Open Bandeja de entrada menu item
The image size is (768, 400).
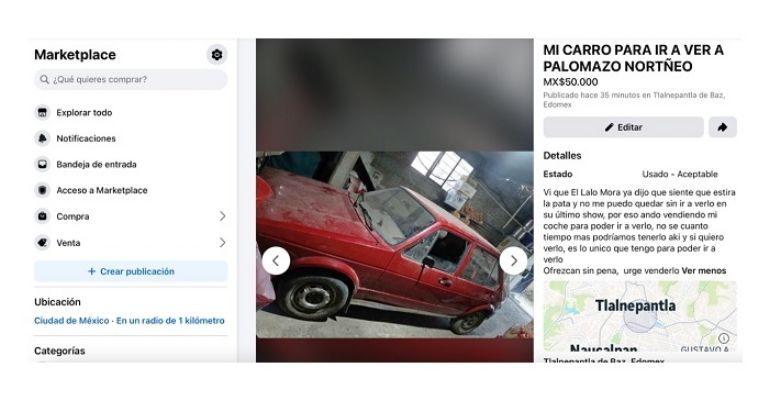point(131,165)
